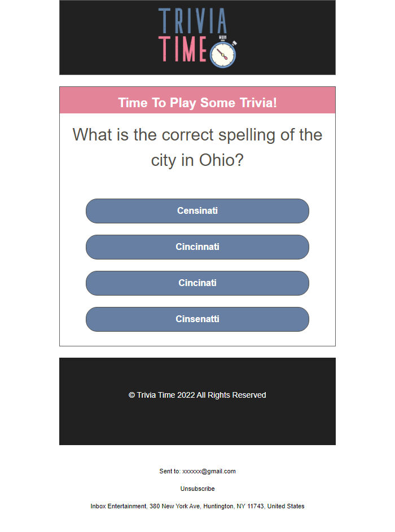The height and width of the screenshot is (532, 395).
Task: Click the 'Sent to:' label text
Action: (169, 471)
